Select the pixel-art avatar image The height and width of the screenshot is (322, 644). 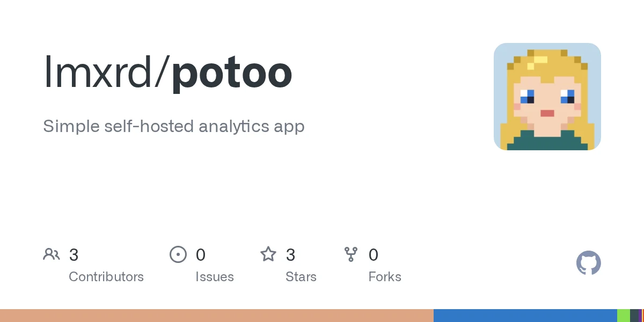click(547, 97)
